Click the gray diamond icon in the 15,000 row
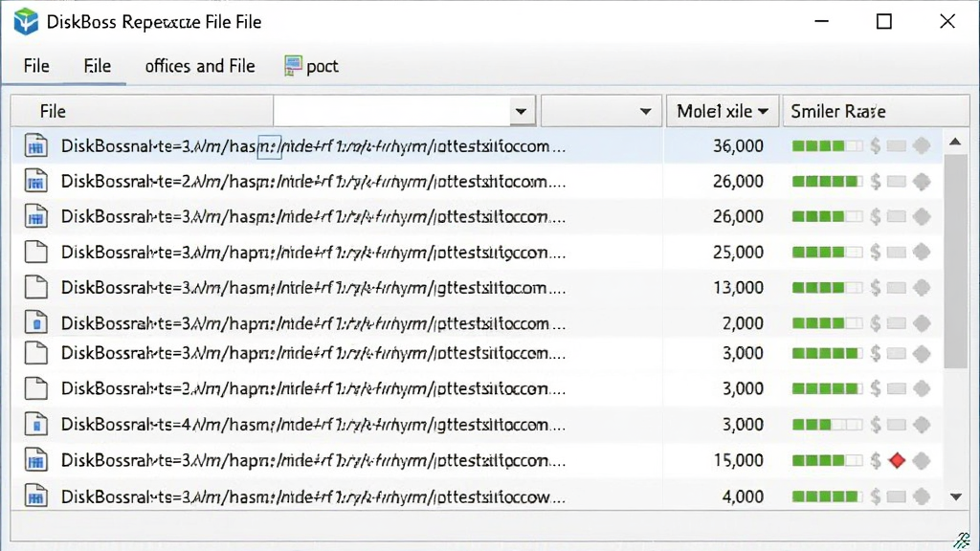This screenshot has width=980, height=551. click(x=922, y=460)
